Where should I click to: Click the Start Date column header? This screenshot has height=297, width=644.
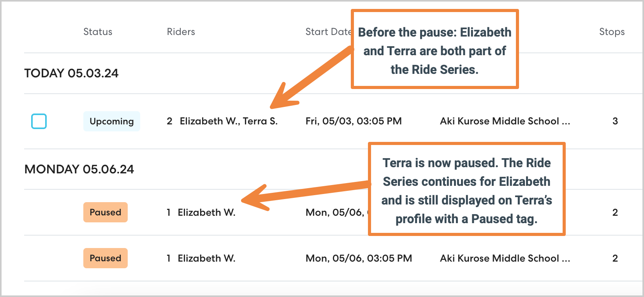pyautogui.click(x=328, y=32)
